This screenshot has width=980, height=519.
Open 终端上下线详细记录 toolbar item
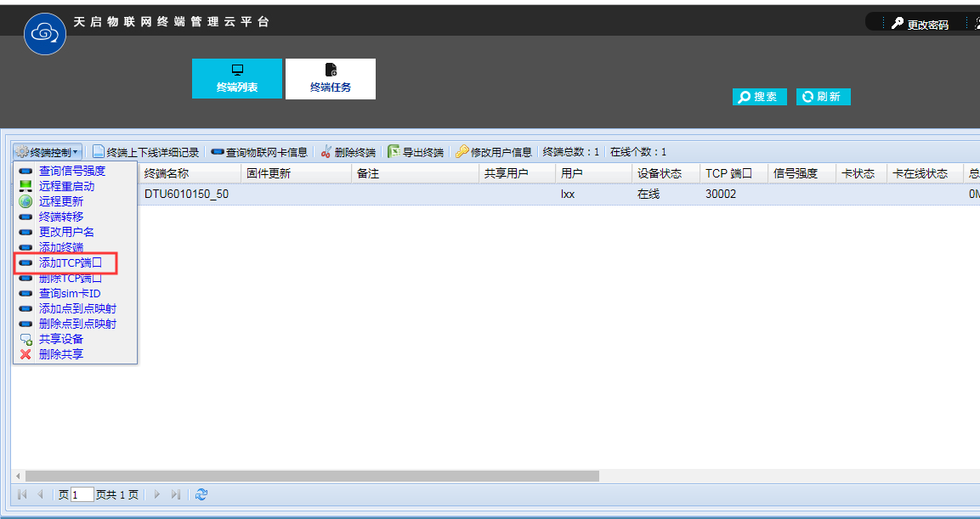(145, 152)
